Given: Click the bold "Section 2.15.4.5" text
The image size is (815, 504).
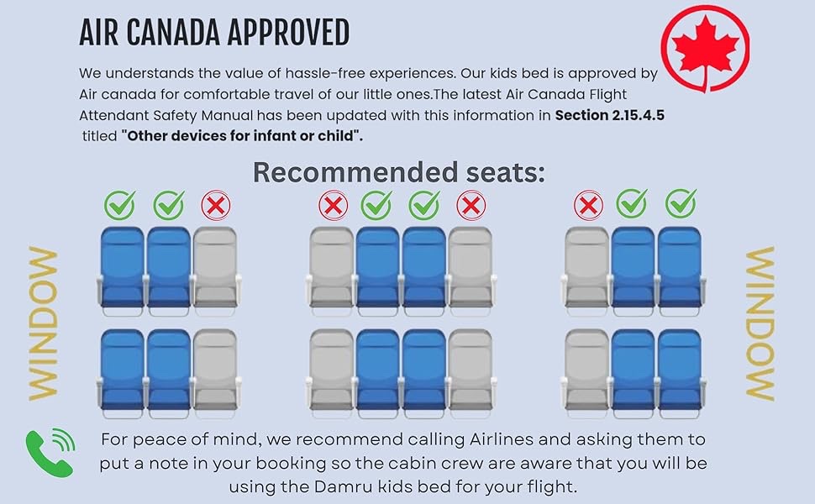Looking at the screenshot, I should (609, 115).
